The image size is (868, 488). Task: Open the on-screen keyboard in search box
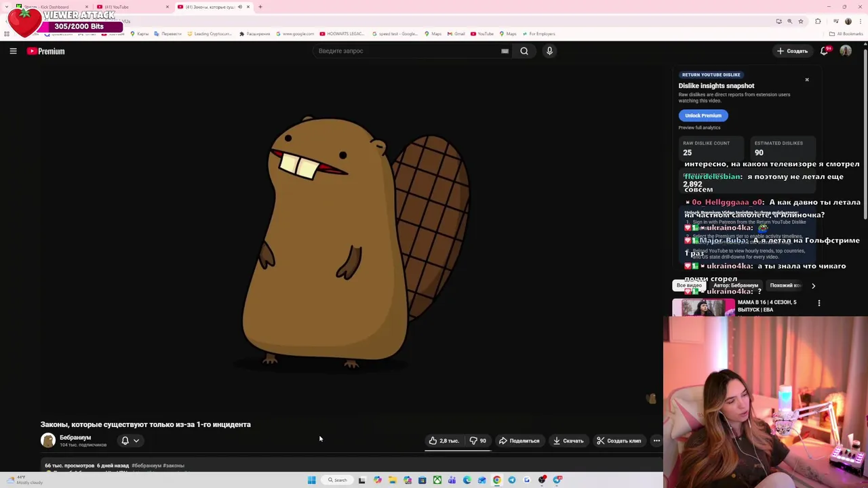[505, 51]
